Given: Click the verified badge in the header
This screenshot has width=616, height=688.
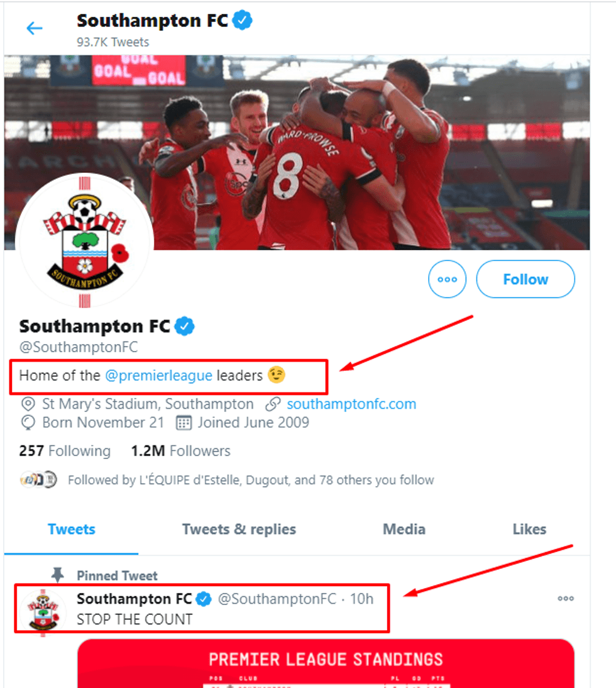Looking at the screenshot, I should (x=243, y=21).
